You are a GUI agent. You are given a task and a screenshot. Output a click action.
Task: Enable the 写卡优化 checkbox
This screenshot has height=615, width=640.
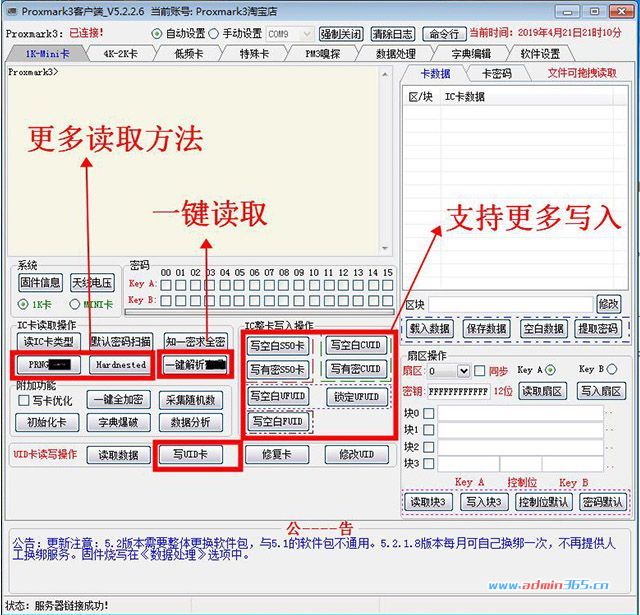(24, 400)
